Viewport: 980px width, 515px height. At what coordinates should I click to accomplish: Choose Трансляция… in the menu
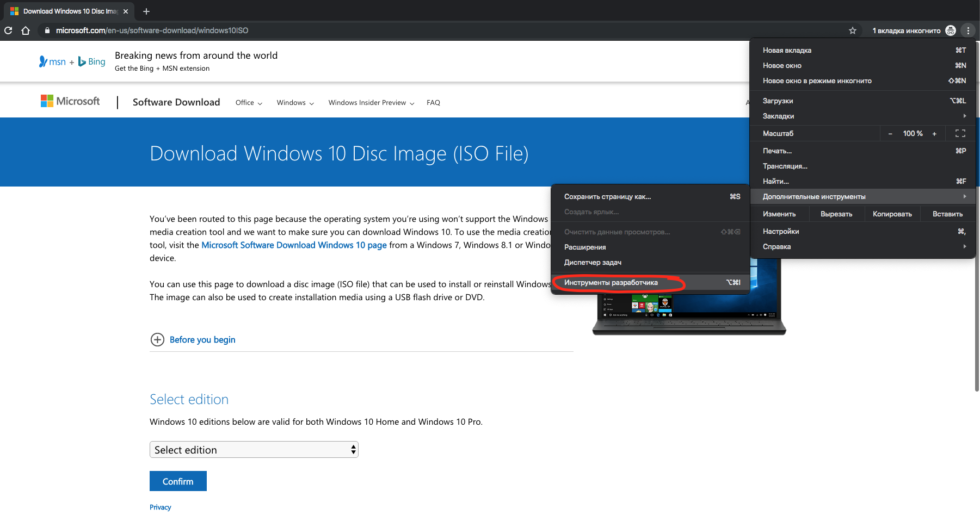[862, 166]
